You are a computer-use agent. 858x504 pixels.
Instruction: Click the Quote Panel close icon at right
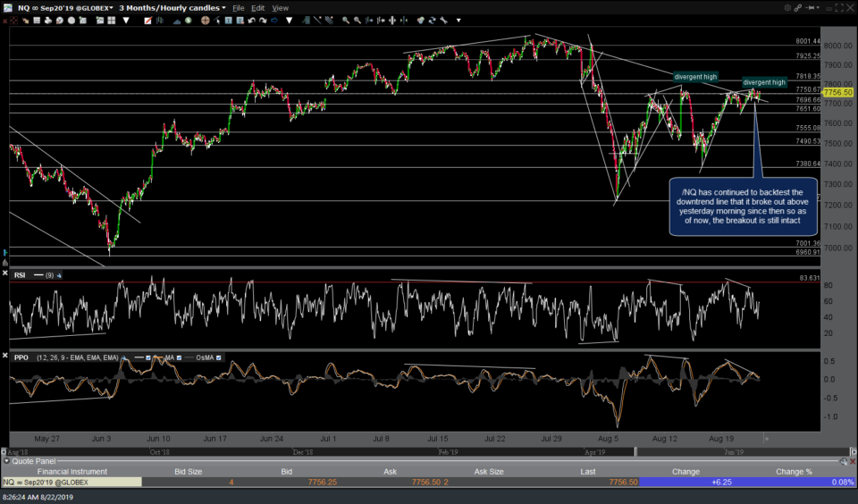tap(853, 461)
